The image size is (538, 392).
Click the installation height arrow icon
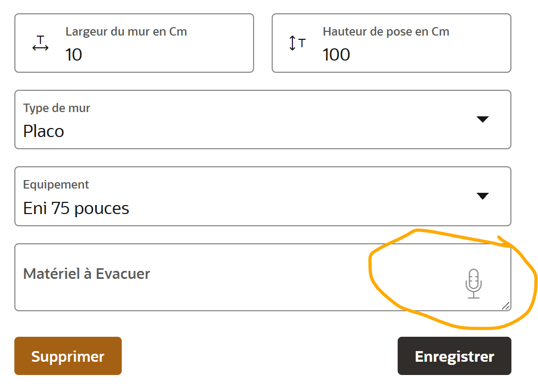click(x=297, y=43)
